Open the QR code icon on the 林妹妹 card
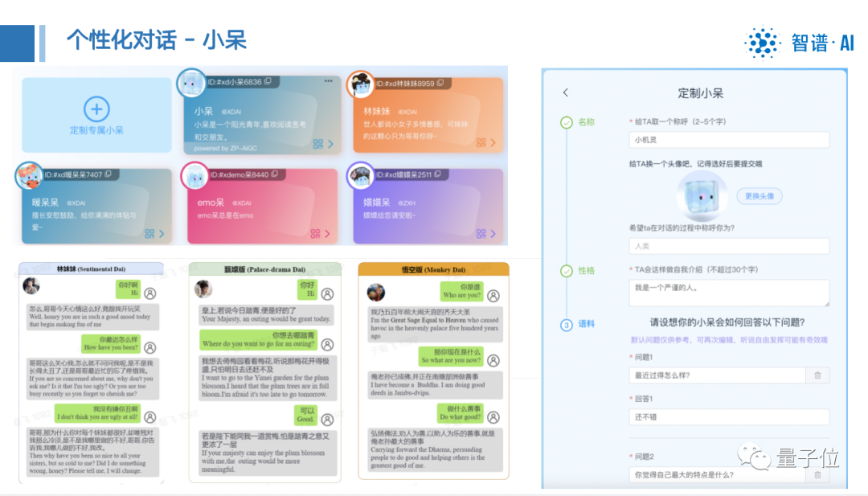The image size is (868, 496). [x=480, y=141]
